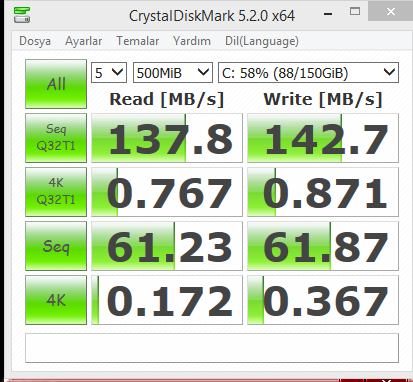413x382 pixels.
Task: Open the 500MiB test size dropdown
Action: (x=173, y=72)
